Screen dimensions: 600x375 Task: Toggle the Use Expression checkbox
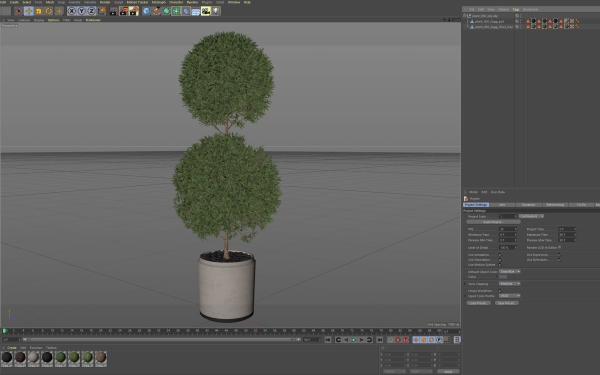[559, 254]
